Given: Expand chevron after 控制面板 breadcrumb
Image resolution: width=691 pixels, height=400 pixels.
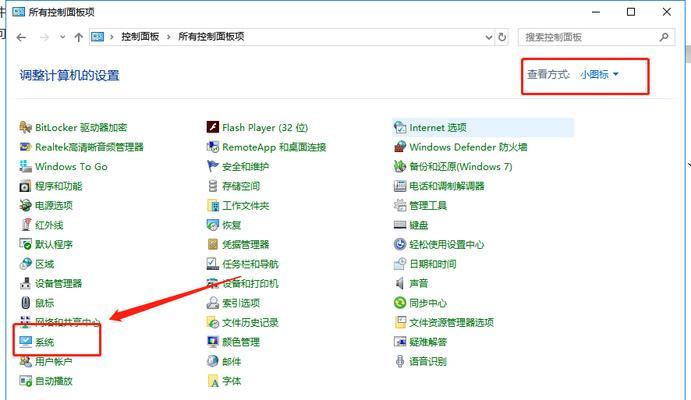Looking at the screenshot, I should tap(168, 37).
